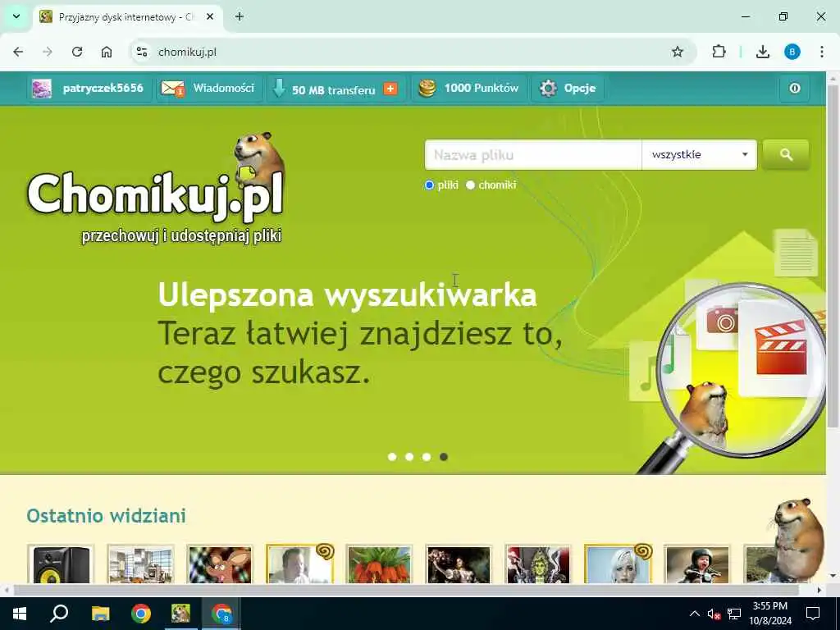The width and height of the screenshot is (840, 630).
Task: Bookmark page with star icon
Action: [x=678, y=52]
